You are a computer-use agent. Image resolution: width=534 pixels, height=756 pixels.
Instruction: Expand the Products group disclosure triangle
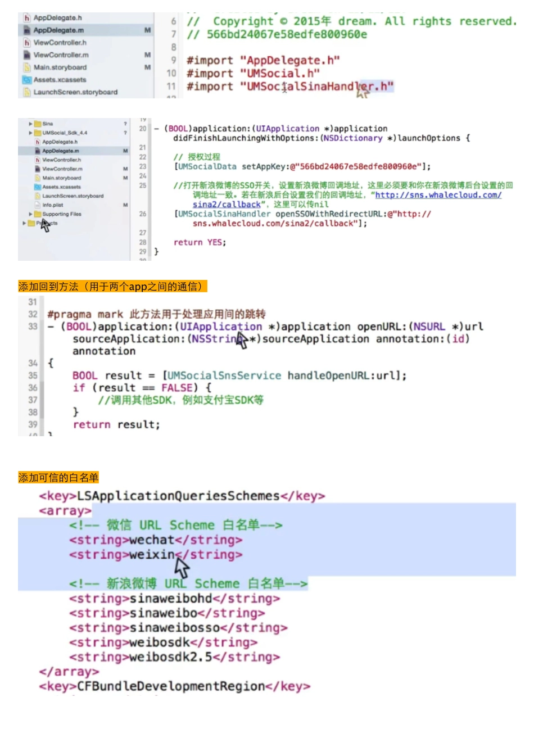pyautogui.click(x=24, y=223)
